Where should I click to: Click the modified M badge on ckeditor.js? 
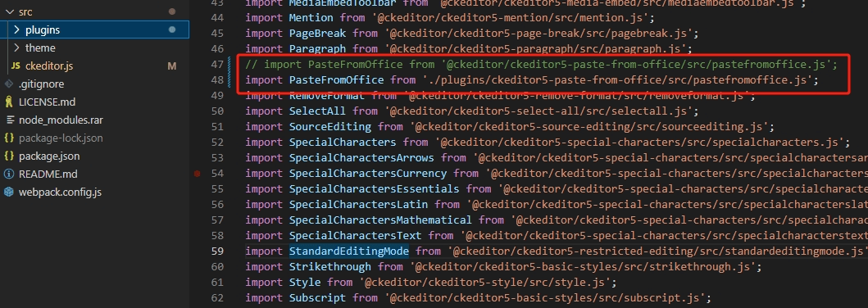coord(171,66)
